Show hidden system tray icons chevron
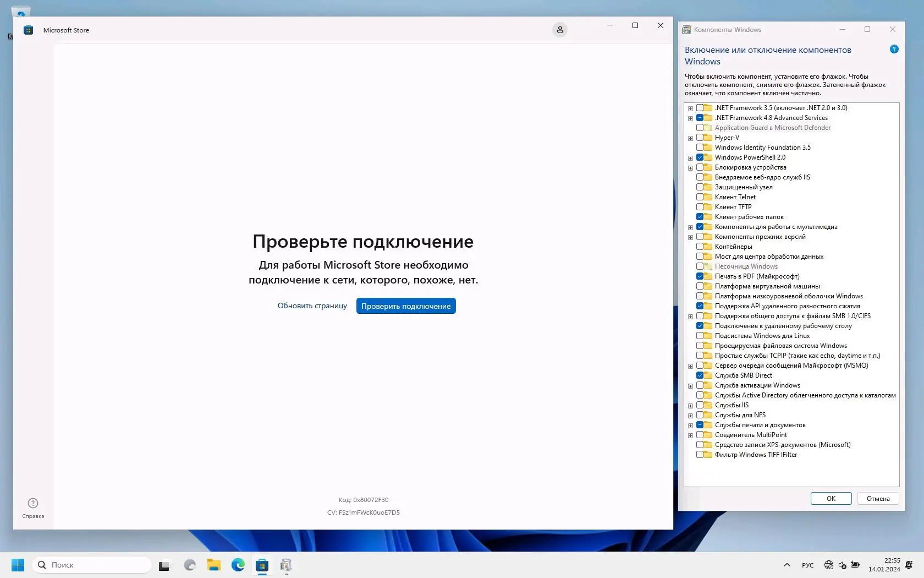Screen dimensions: 924x578 [787, 565]
